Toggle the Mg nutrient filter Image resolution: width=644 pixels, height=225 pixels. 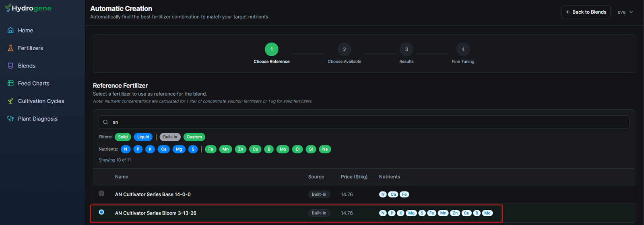[x=179, y=149]
